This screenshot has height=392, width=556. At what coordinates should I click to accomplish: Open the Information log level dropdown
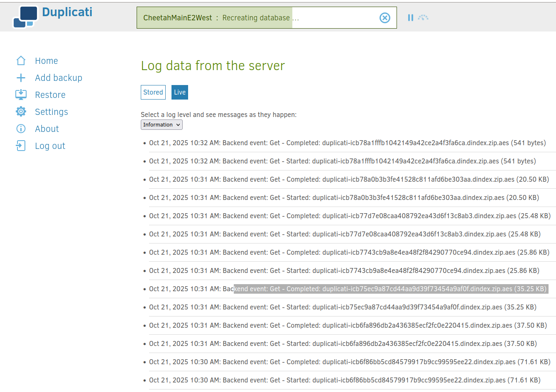click(162, 125)
